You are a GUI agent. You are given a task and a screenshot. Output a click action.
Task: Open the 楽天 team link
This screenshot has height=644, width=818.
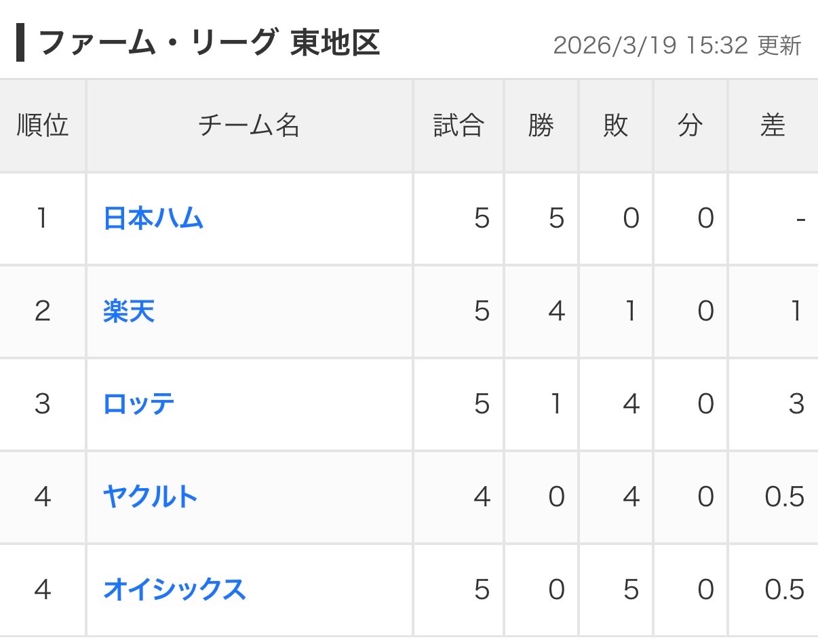(x=129, y=311)
